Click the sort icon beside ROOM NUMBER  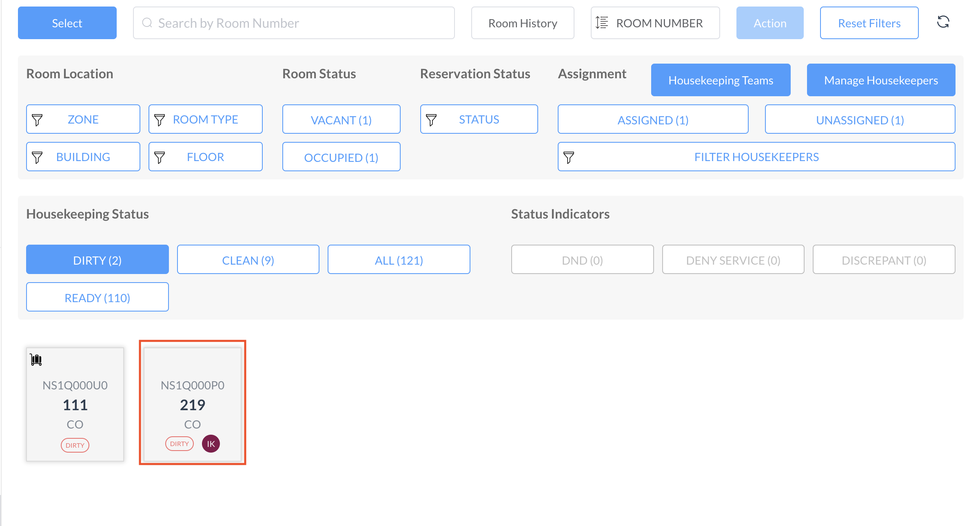[602, 23]
